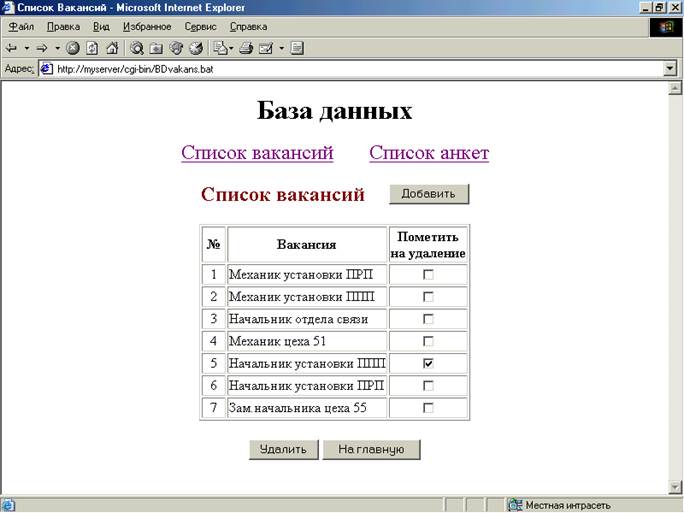Screen dimensions: 684x513
Task: Follow the Список анкет link
Action: (x=429, y=153)
